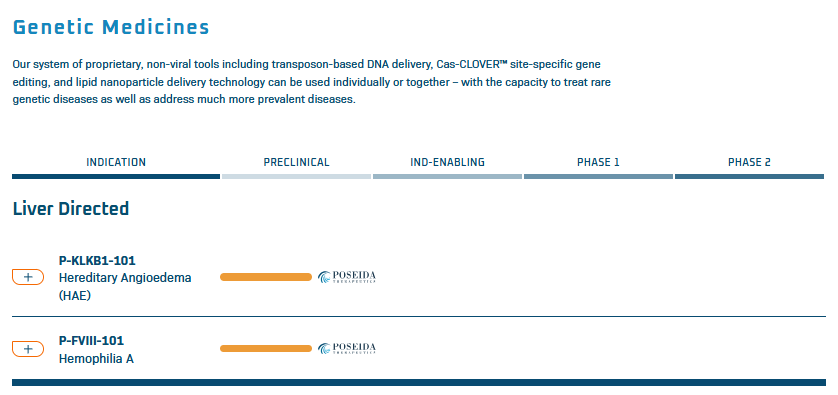This screenshot has width=838, height=395.
Task: Click the Cas-CLOVER description paragraph
Action: 312,82
